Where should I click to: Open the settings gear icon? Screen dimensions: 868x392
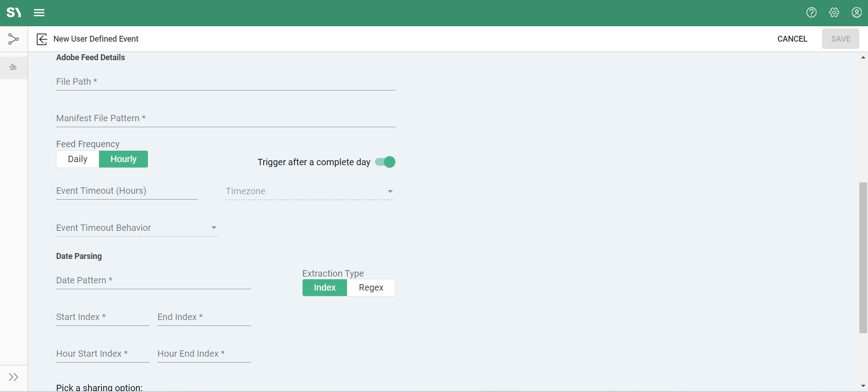(834, 13)
